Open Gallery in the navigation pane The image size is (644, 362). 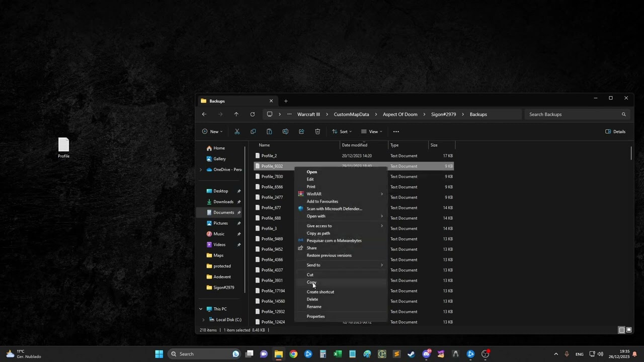point(220,159)
